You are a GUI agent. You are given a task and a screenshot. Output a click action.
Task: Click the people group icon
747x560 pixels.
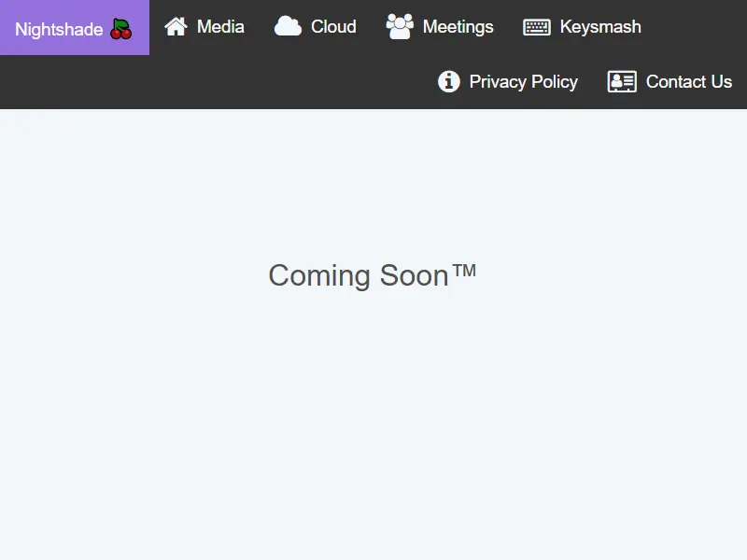coord(400,27)
